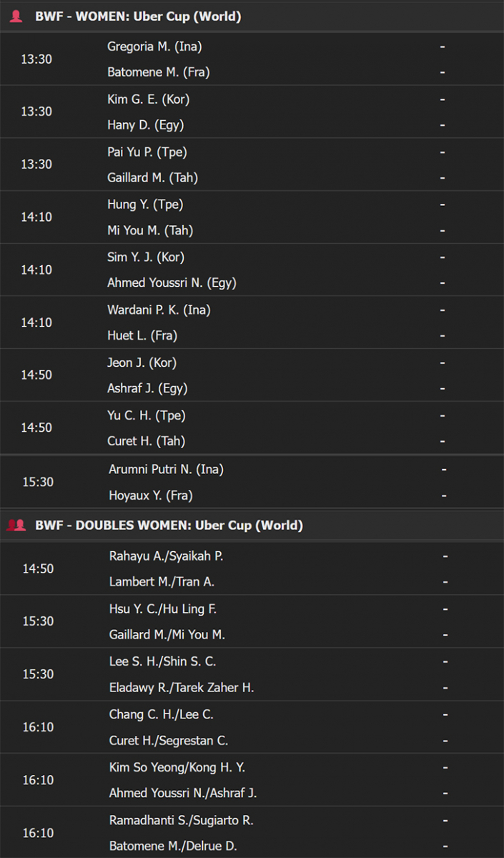Click Ahmed Youssri N. (Egy) singles entry
This screenshot has width=504, height=858.
(172, 283)
